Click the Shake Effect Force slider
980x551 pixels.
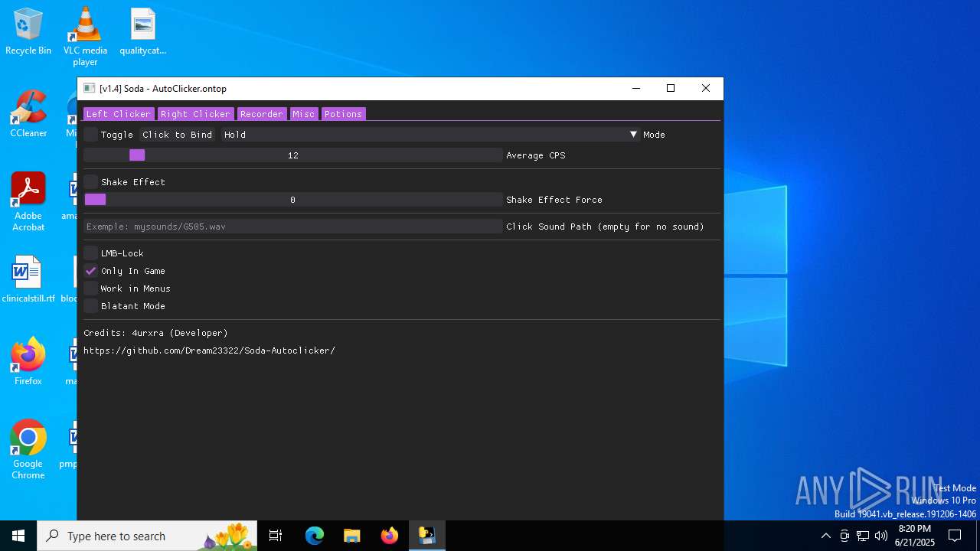click(x=293, y=200)
